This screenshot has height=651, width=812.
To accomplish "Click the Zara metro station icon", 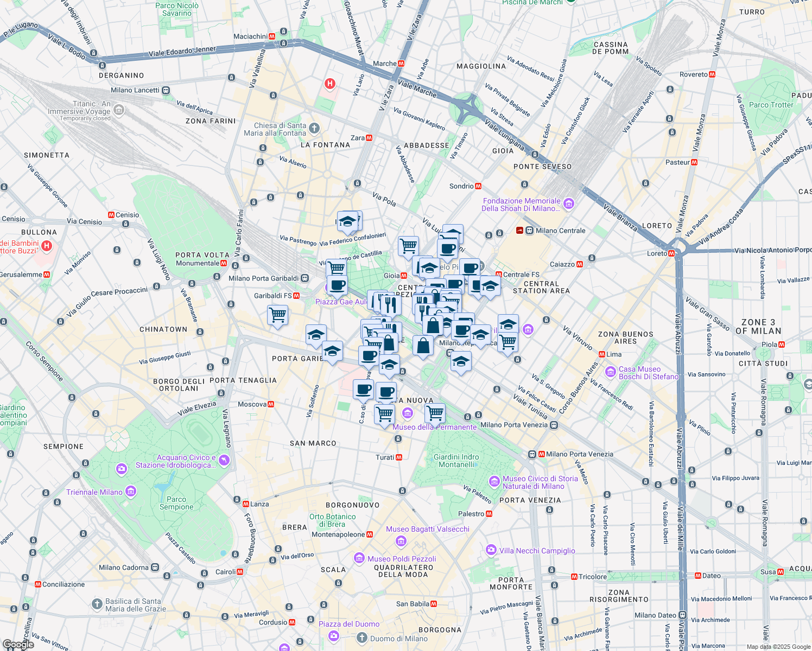I will coord(369,138).
